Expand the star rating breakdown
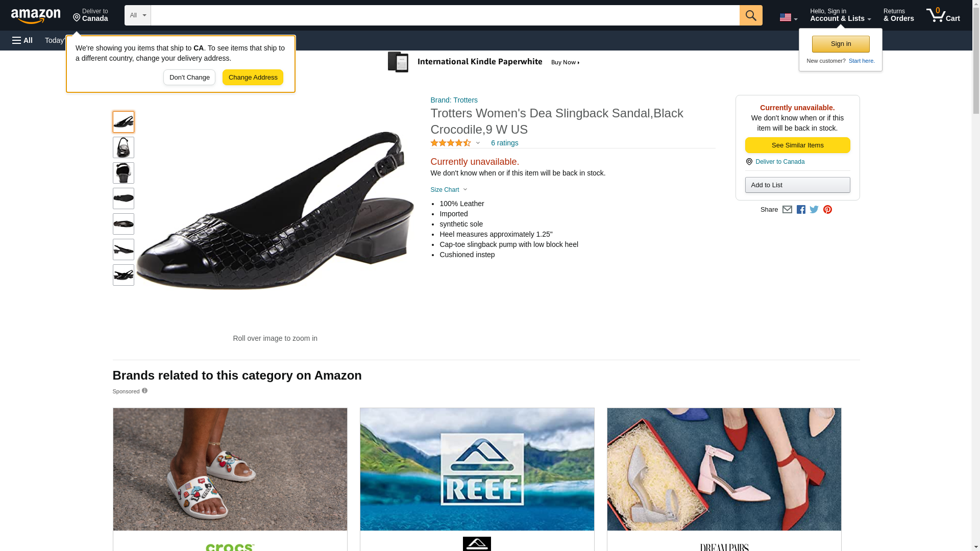The height and width of the screenshot is (551, 980). (x=455, y=143)
